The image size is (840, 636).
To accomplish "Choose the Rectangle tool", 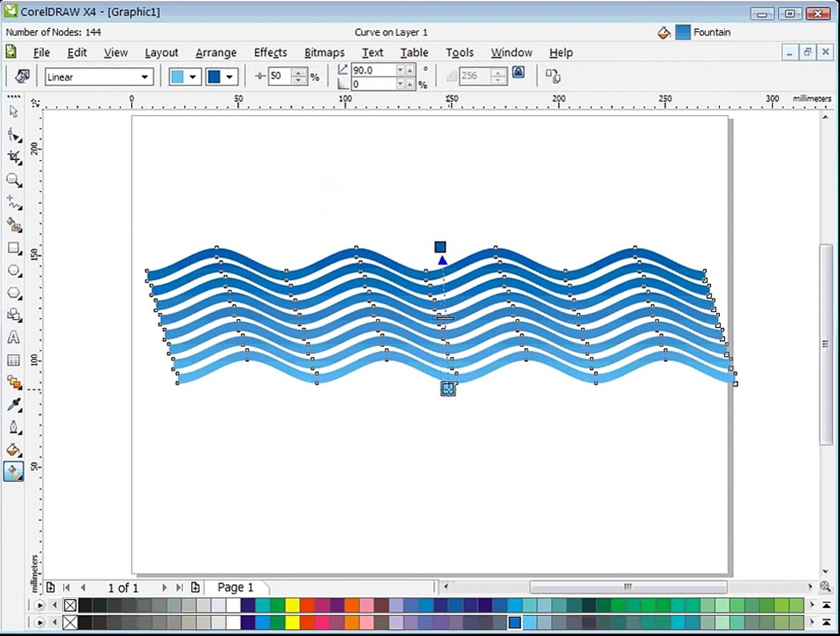I will tap(14, 248).
